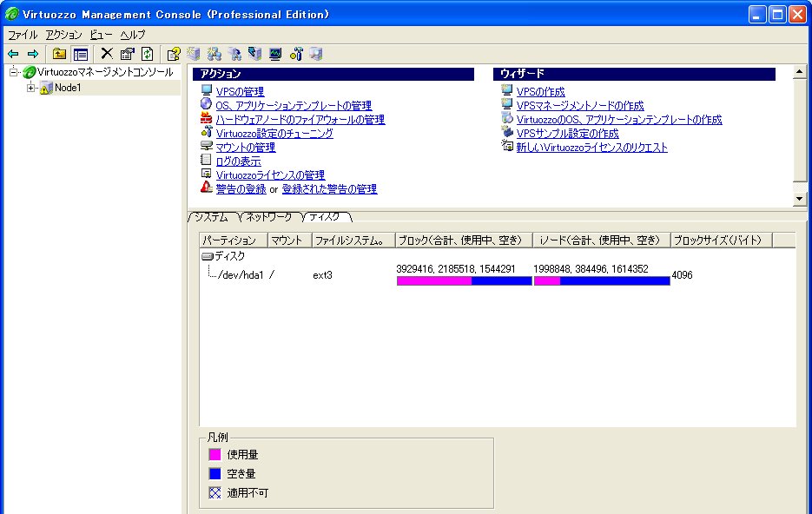Click the up-one-level folder toolbar icon
This screenshot has width=812, height=514.
click(60, 54)
